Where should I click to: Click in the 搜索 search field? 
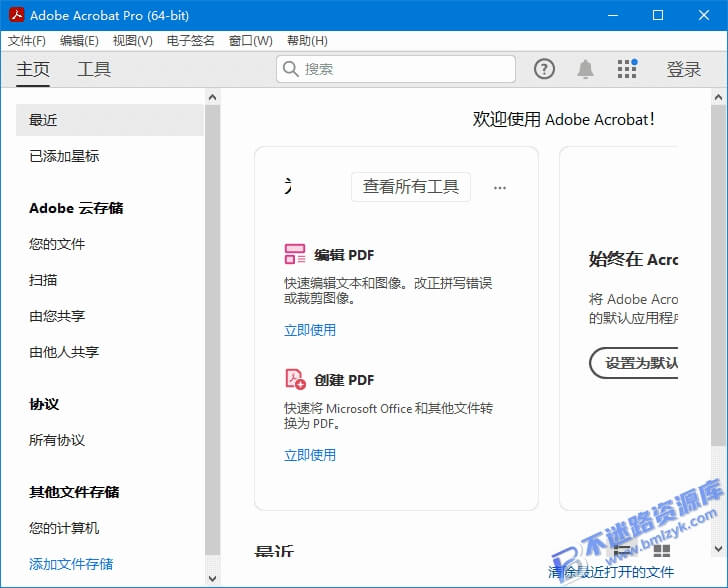pos(396,69)
